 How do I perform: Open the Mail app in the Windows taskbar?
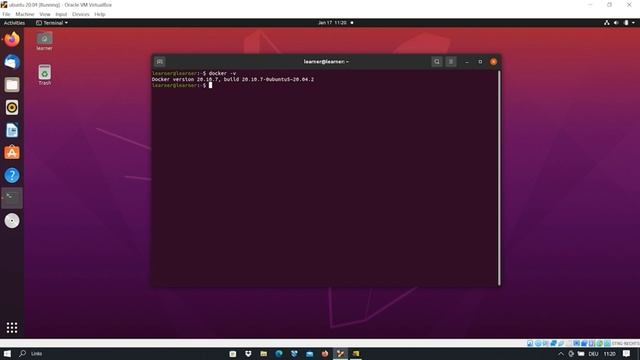tap(309, 353)
